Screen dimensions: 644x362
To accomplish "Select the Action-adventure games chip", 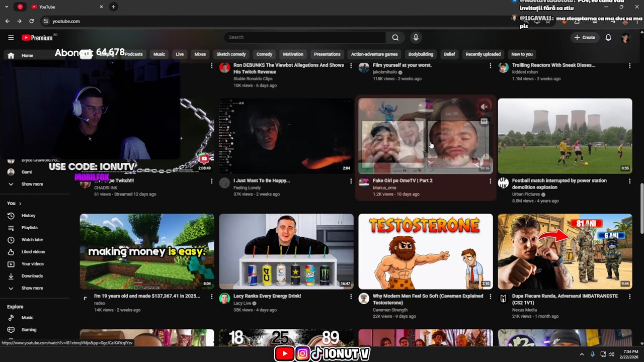I will point(374,54).
